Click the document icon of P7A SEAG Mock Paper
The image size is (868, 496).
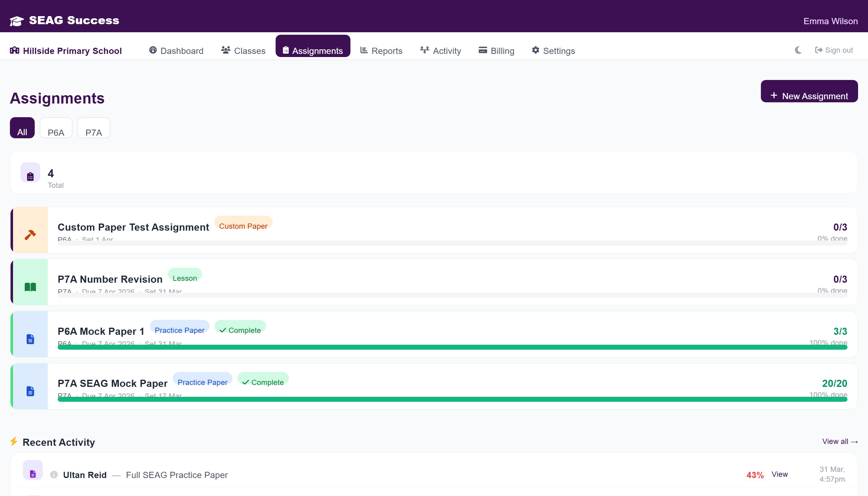pos(30,391)
